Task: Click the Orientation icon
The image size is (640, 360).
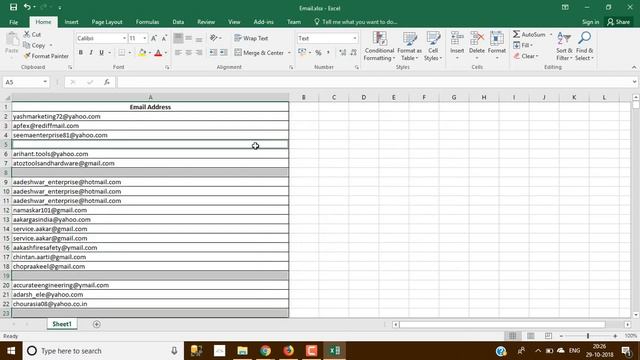Action: click(x=213, y=38)
